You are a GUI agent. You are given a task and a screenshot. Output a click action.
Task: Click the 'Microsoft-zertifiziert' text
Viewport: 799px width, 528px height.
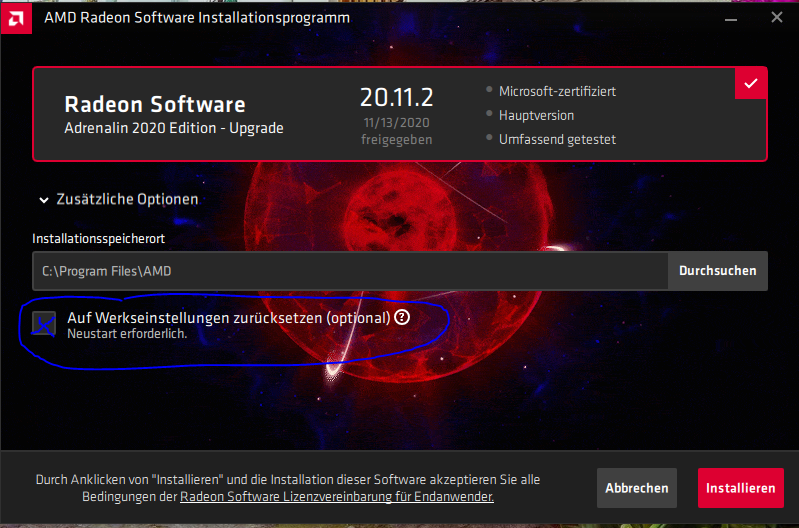pos(557,91)
